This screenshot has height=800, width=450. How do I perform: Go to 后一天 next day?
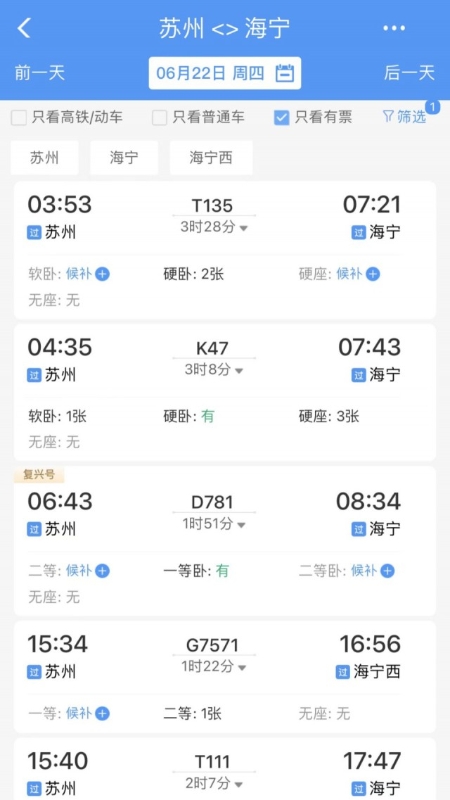[409, 73]
